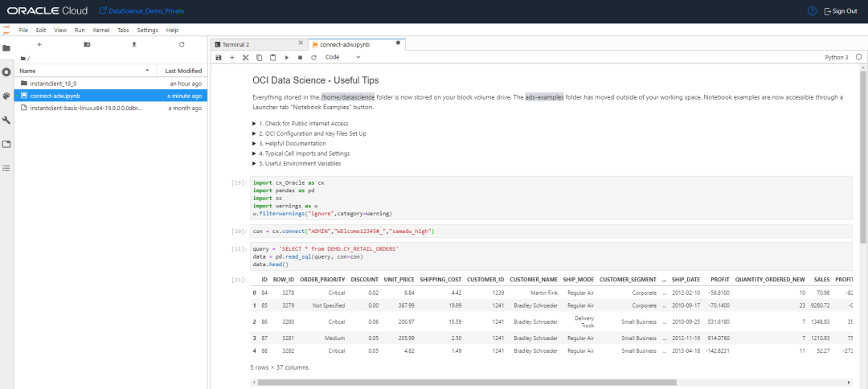
Task: Sort files by Name column
Action: click(85, 71)
